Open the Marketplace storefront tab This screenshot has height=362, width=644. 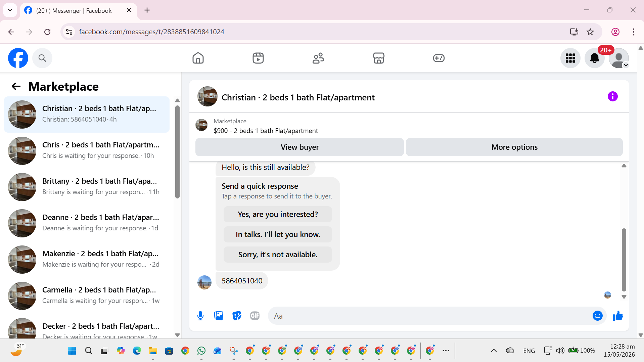[378, 58]
